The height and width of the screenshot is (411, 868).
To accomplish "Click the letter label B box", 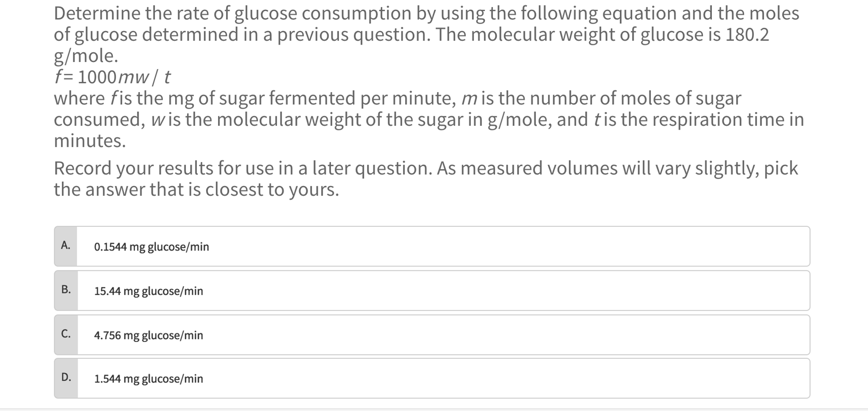I will [66, 291].
